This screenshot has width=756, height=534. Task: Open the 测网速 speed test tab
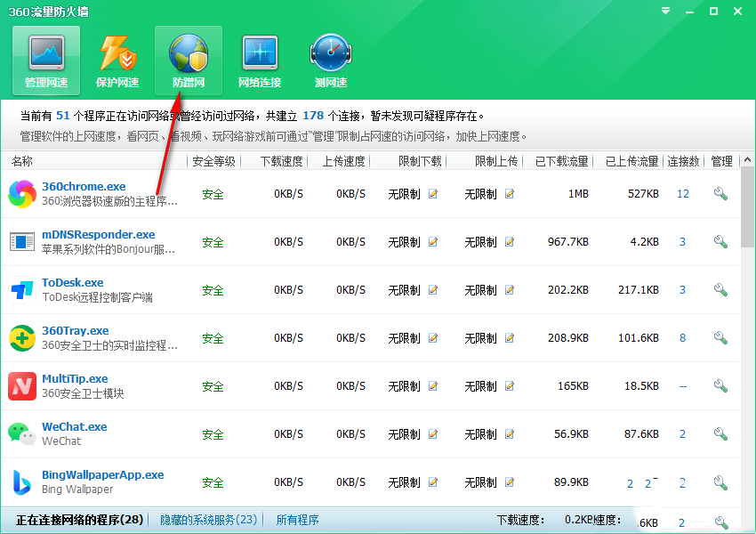(331, 61)
